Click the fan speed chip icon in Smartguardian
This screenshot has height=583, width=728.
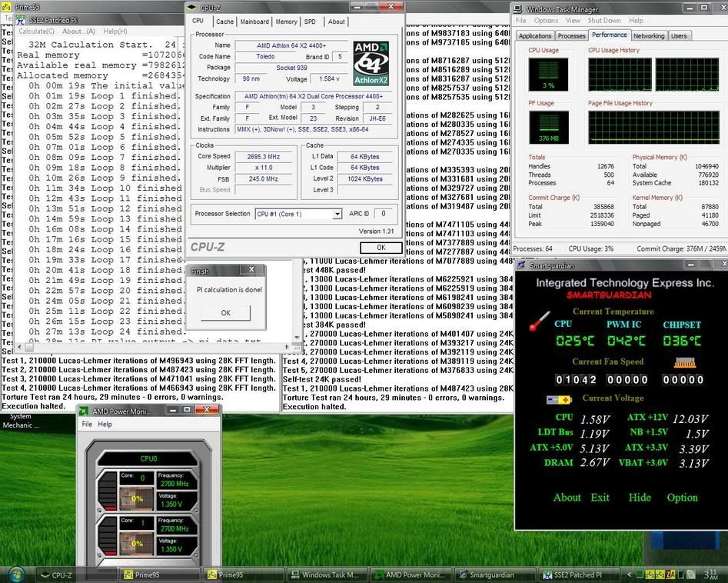coord(684,363)
